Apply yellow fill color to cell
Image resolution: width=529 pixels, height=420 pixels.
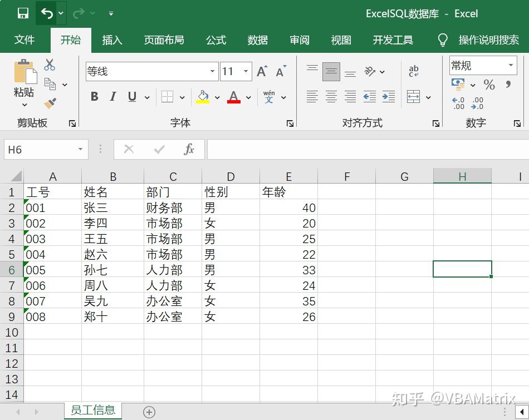[203, 97]
